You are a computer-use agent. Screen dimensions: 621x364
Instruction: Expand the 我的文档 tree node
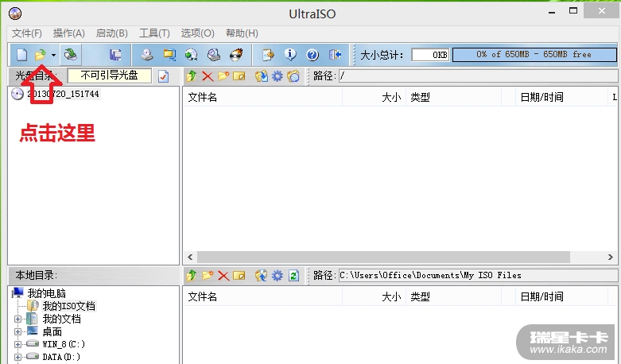17,319
